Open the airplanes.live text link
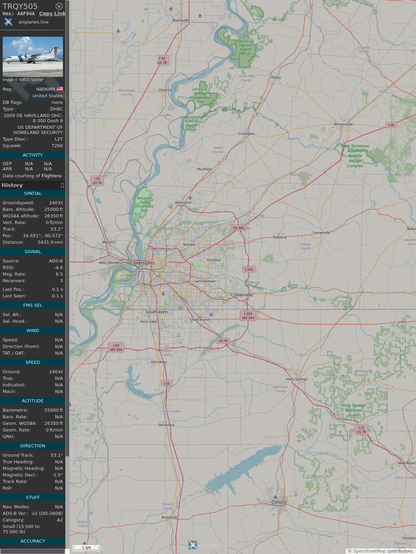 [34, 22]
